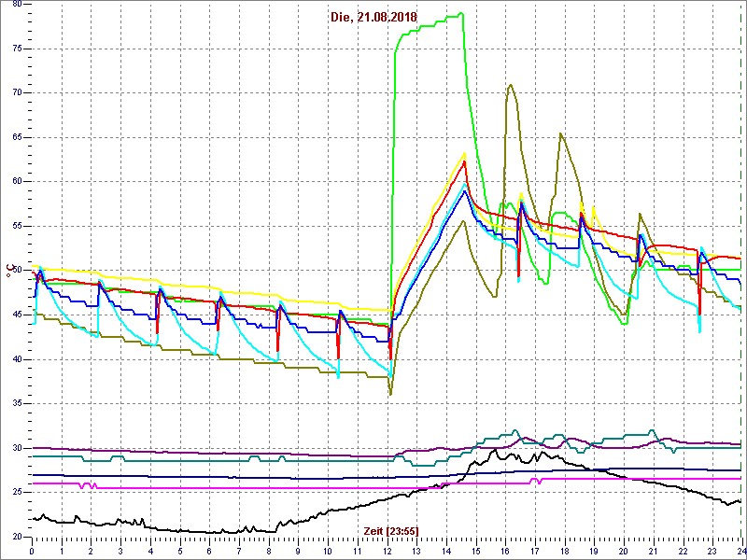Image resolution: width=747 pixels, height=560 pixels.
Task: Click the olive curve's lowest dip at hour 12
Action: [x=390, y=394]
